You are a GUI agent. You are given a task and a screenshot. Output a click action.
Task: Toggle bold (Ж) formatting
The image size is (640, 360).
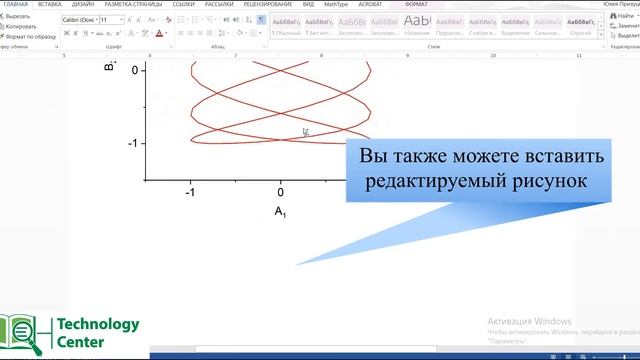[x=67, y=33]
